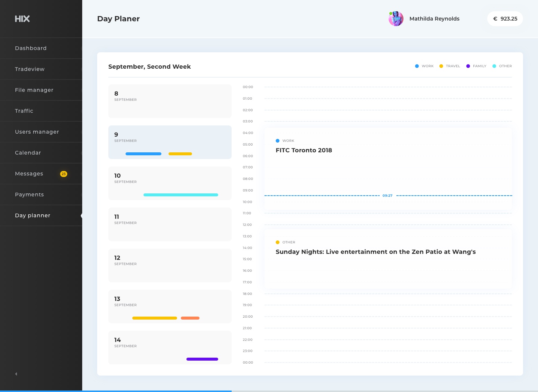
Task: Select the 9 September day card
Action: [170, 142]
